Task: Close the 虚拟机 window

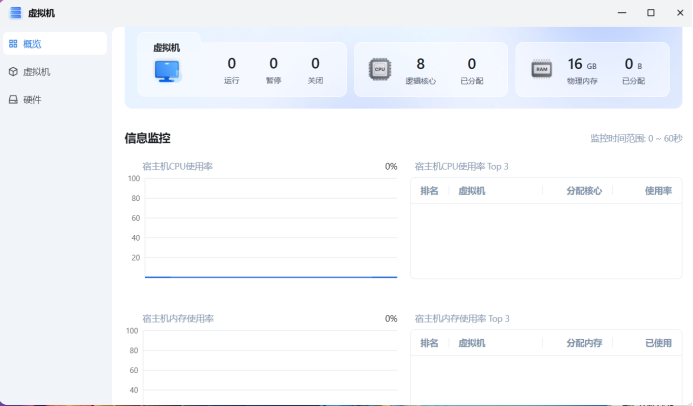Action: 680,13
